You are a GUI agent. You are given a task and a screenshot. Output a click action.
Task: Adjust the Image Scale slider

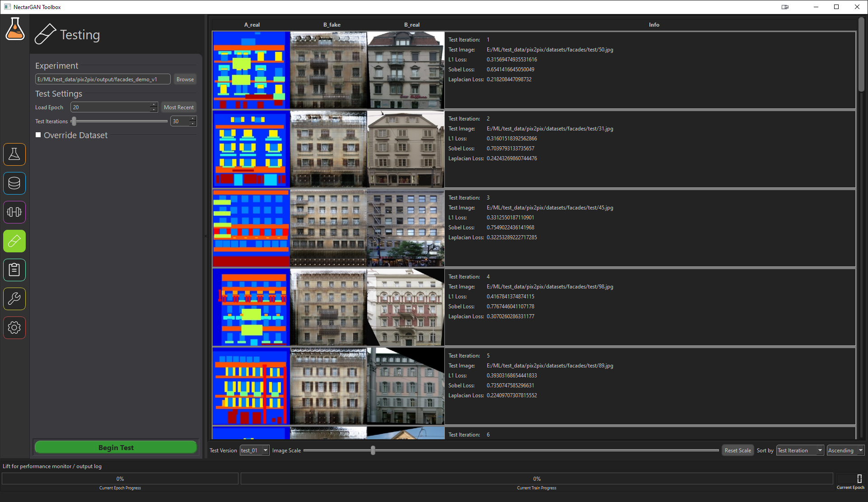coord(373,450)
